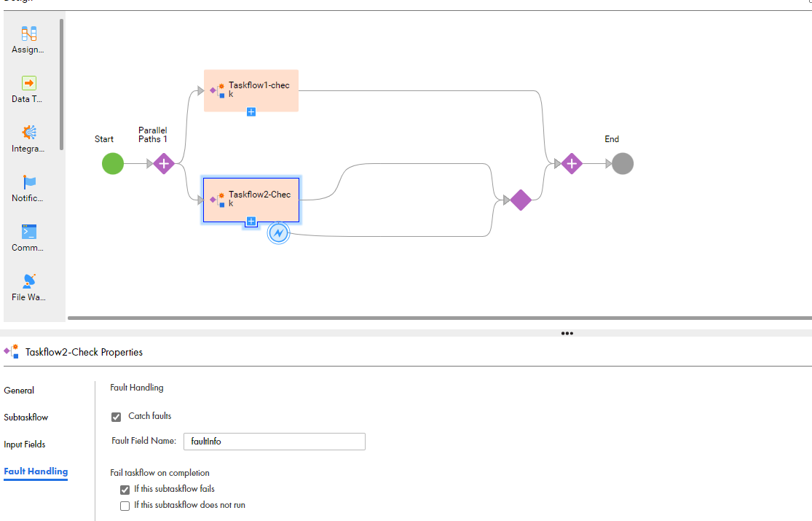Select the Taskflow2-Check subtaskflow step
812x521 pixels.
[x=251, y=200]
